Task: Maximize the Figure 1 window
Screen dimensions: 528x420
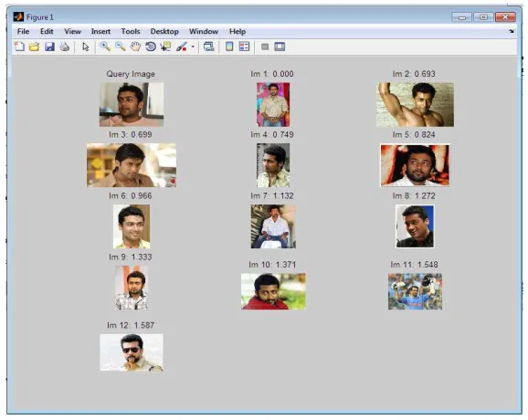Action: pos(483,16)
